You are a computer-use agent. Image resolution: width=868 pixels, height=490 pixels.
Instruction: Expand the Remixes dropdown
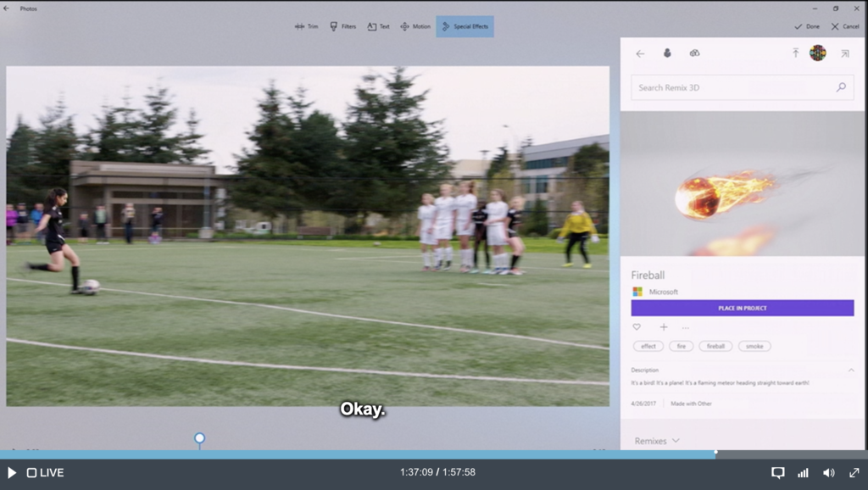pyautogui.click(x=657, y=441)
